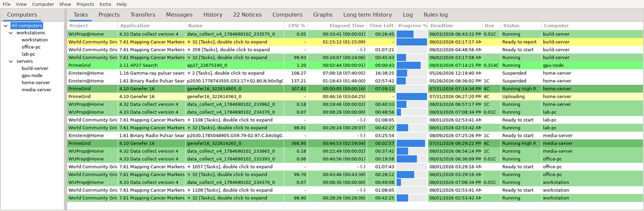Collapse the servers group arrow
Screen dimensions: 644x211
pyautogui.click(x=12, y=61)
